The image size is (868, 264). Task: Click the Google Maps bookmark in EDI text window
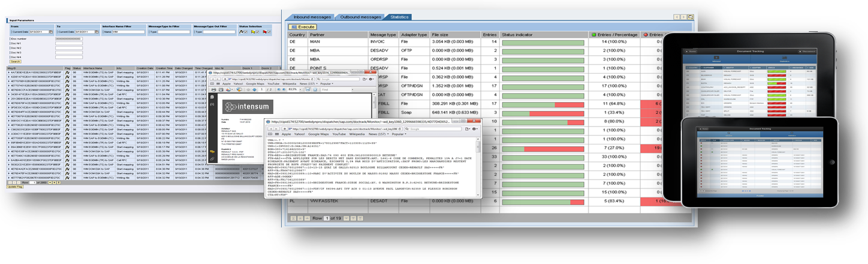coord(319,134)
